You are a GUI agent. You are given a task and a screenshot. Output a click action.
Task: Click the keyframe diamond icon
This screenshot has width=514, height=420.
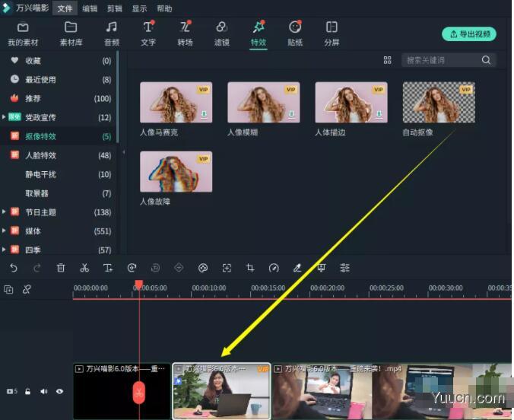tap(179, 268)
